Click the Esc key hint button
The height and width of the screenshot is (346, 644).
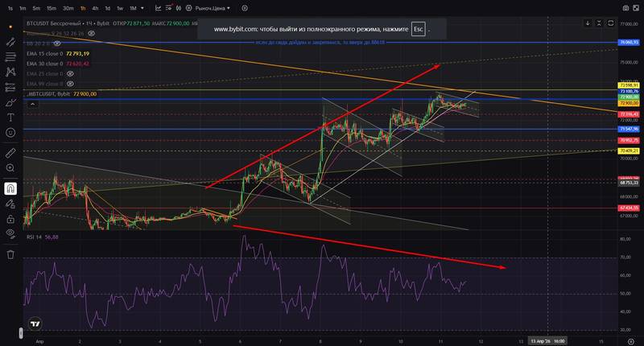(x=418, y=29)
